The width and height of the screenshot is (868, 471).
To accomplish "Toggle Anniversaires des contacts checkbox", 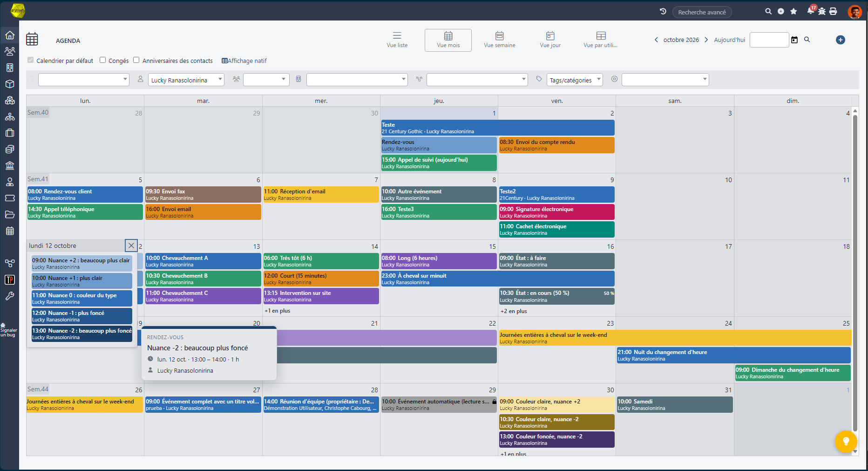I will pyautogui.click(x=136, y=60).
